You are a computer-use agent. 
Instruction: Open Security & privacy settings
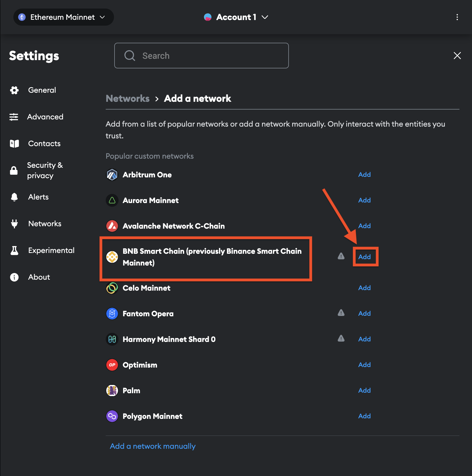pyautogui.click(x=45, y=170)
